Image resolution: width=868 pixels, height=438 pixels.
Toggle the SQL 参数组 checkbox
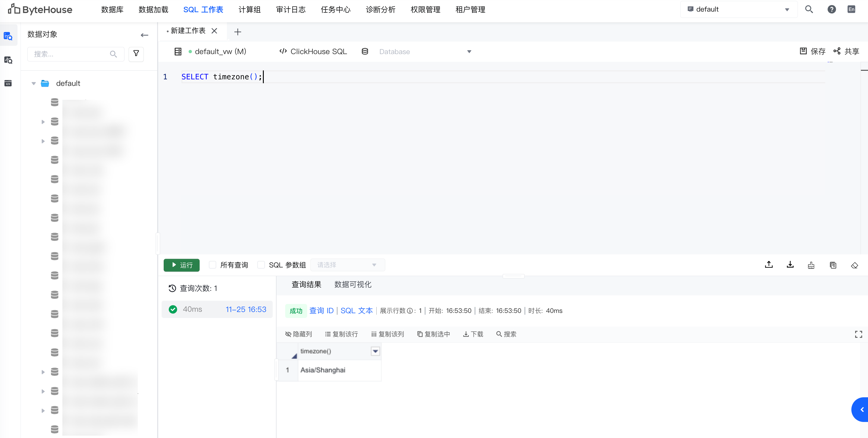[261, 265]
